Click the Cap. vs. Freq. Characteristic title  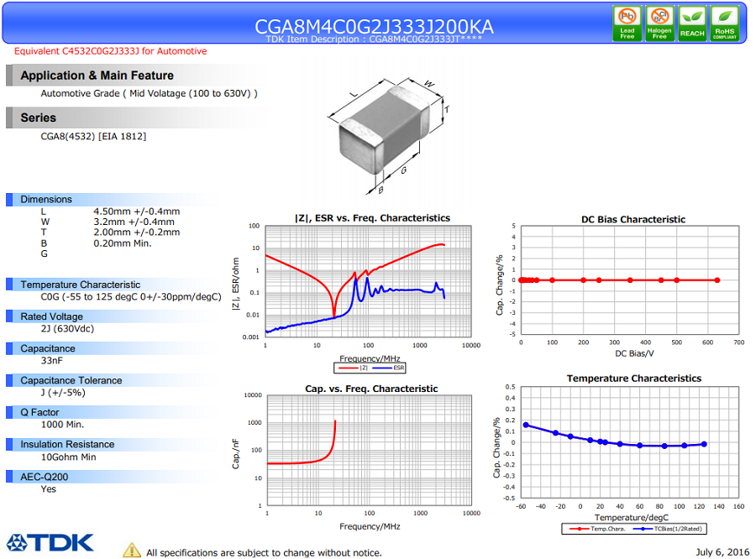[371, 389]
